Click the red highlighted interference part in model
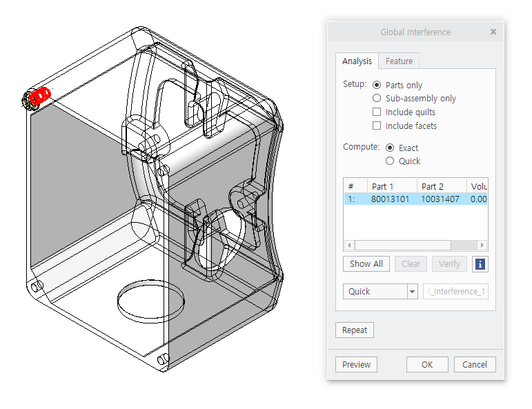This screenshot has width=532, height=409. click(40, 96)
